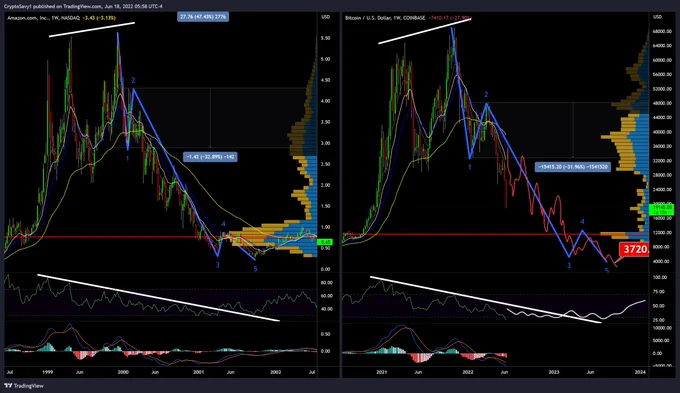Image resolution: width=680 pixels, height=393 pixels.
Task: Click the red -7410.17 change value on Bitcoin chart
Action: pyautogui.click(x=449, y=18)
